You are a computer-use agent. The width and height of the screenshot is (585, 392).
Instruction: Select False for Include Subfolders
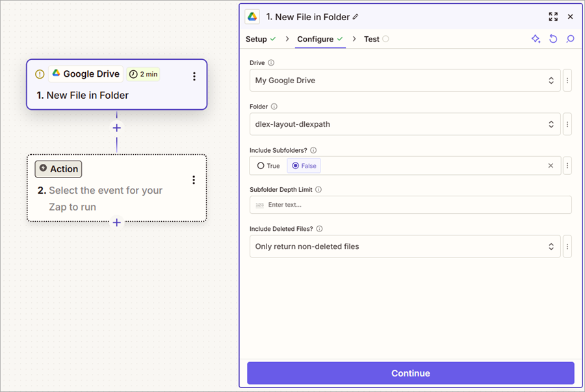304,166
